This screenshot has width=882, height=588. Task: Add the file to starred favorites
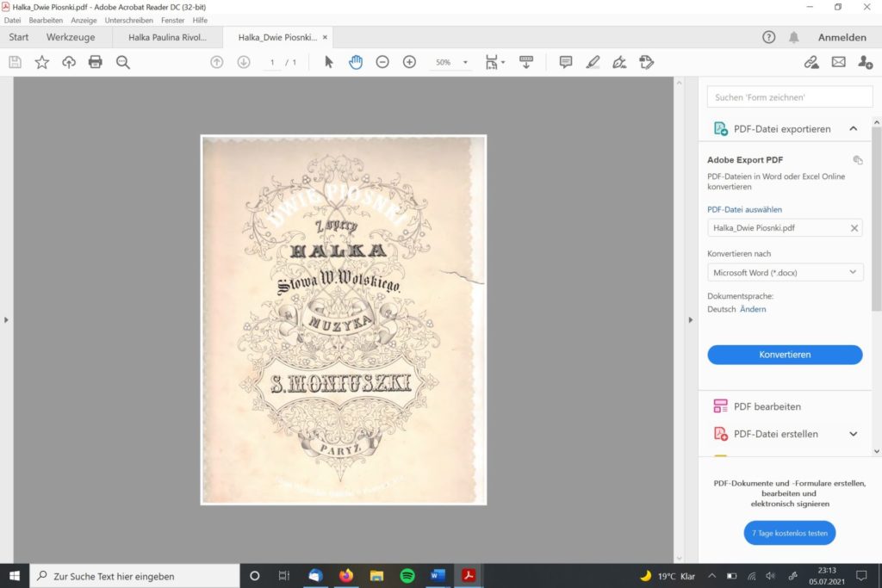pos(42,62)
